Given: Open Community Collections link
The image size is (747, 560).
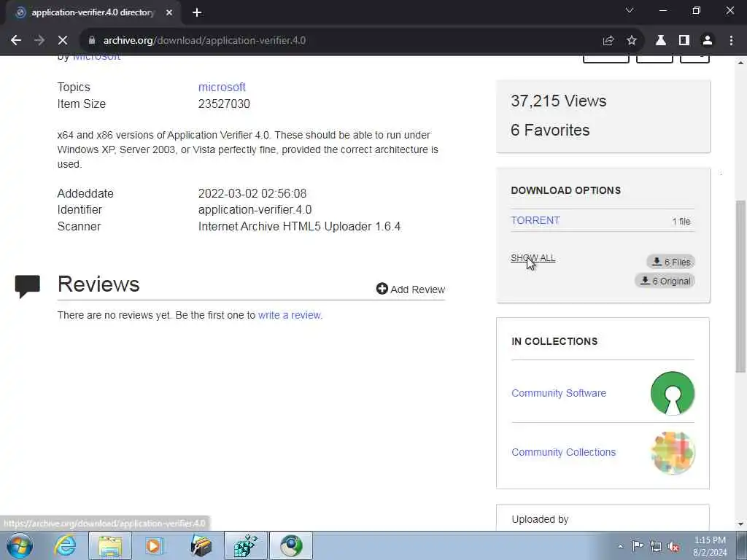Looking at the screenshot, I should 564,452.
